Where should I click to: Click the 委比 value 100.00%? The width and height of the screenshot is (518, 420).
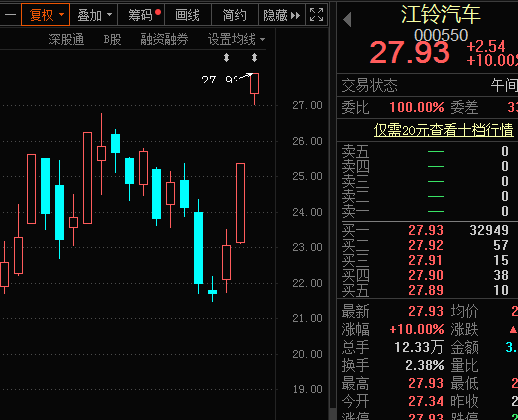(417, 107)
